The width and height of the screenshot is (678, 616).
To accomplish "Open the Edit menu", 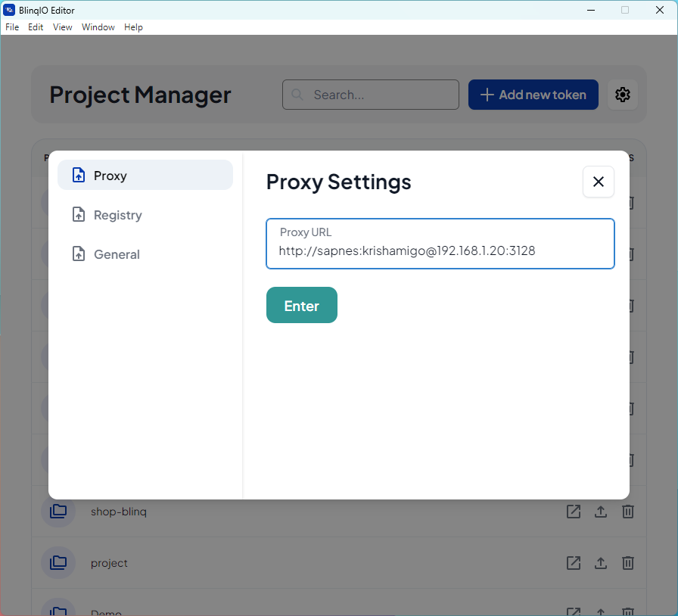I will click(x=36, y=26).
